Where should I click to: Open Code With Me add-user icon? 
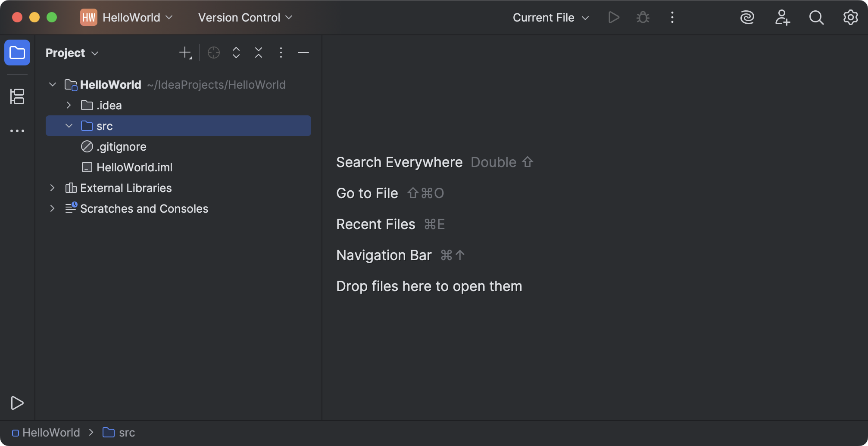pos(782,17)
